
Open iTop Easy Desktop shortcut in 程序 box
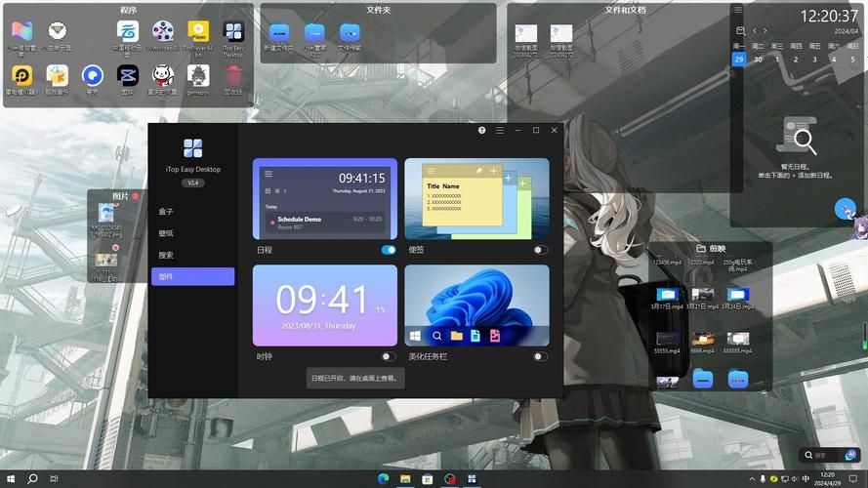(233, 32)
